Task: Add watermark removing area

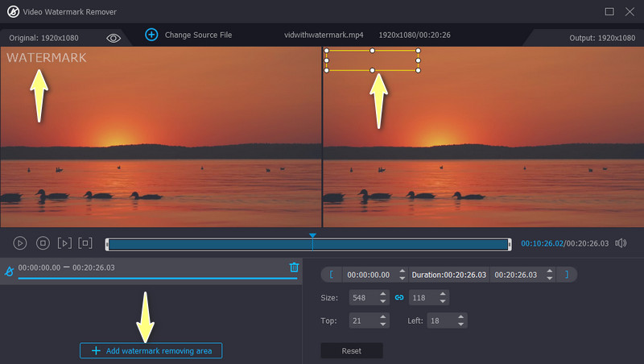Action: (x=151, y=350)
